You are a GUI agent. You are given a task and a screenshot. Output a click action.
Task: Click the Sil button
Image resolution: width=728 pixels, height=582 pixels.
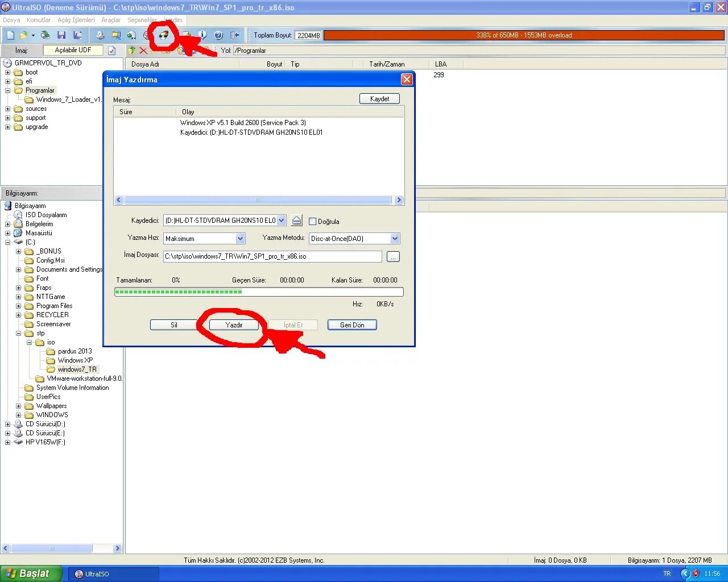click(174, 325)
